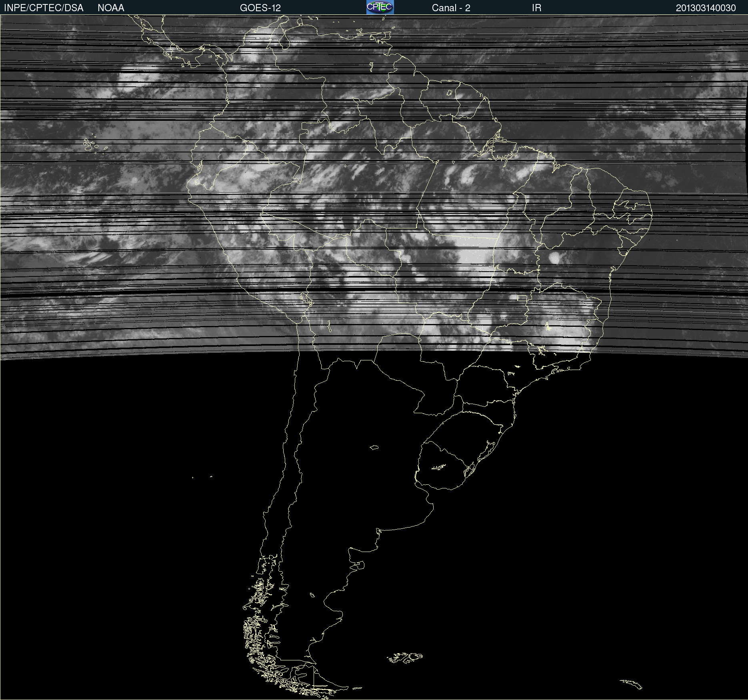Select the Canal - 2 label

pyautogui.click(x=451, y=8)
